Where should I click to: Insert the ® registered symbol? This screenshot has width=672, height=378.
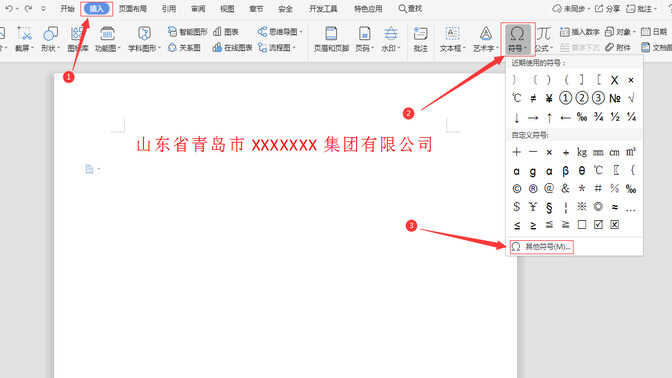coord(533,189)
